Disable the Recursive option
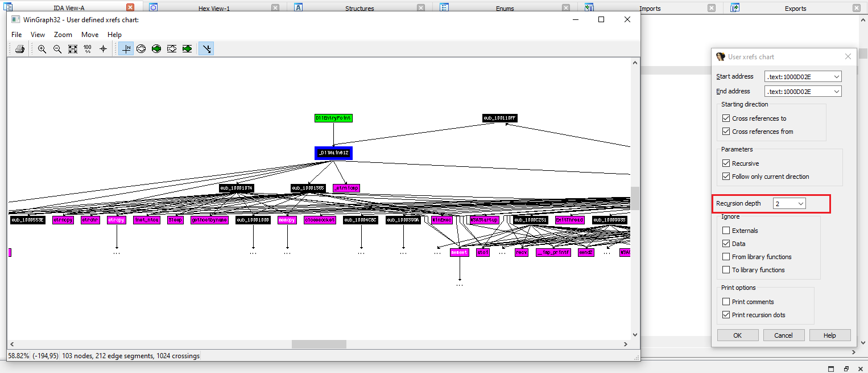The width and height of the screenshot is (868, 373). (x=726, y=163)
